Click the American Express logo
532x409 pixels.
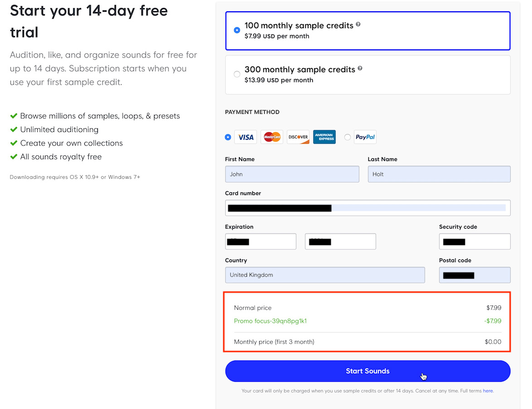point(324,137)
